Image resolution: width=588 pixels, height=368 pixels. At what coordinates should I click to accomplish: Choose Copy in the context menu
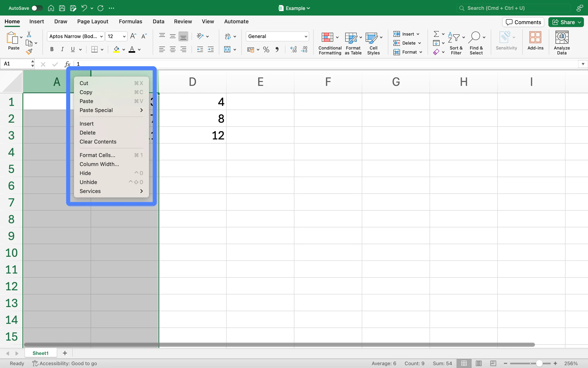pos(111,92)
